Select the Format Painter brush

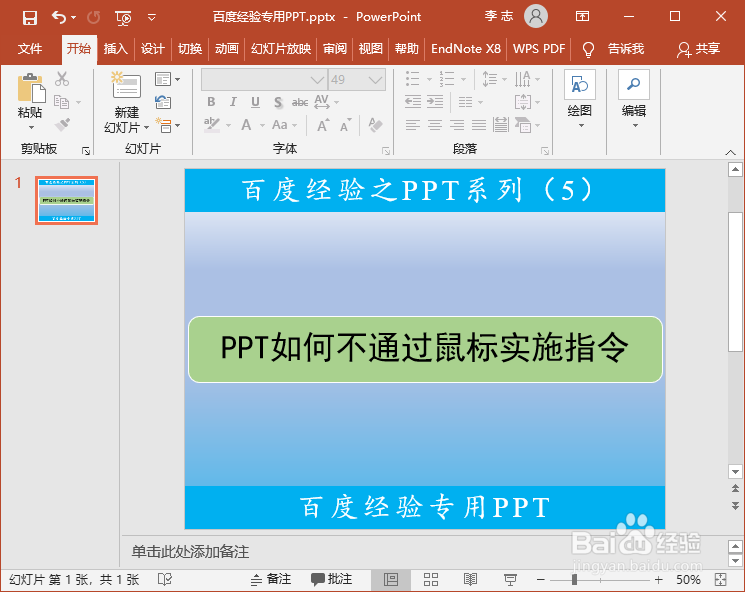click(62, 124)
